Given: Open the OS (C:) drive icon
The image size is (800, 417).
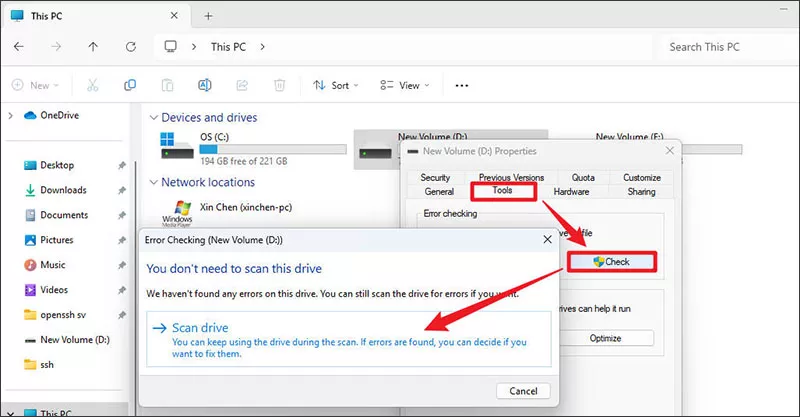Looking at the screenshot, I should [x=177, y=146].
